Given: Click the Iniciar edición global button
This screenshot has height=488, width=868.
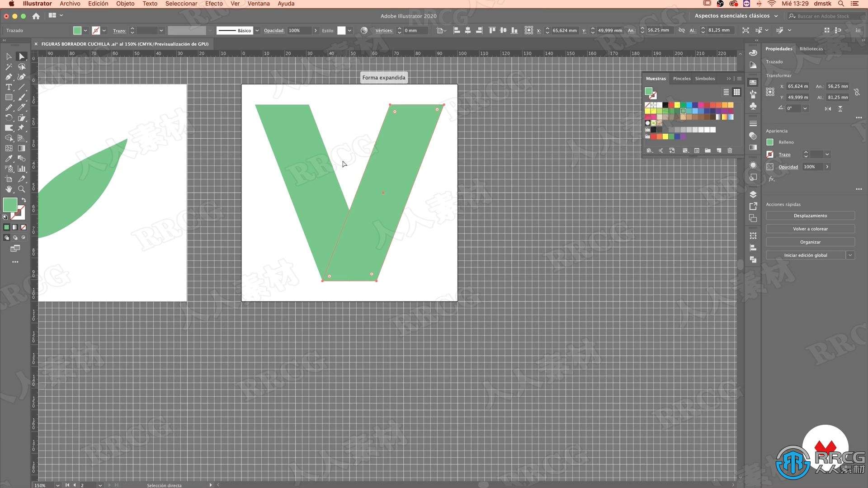Looking at the screenshot, I should point(806,255).
